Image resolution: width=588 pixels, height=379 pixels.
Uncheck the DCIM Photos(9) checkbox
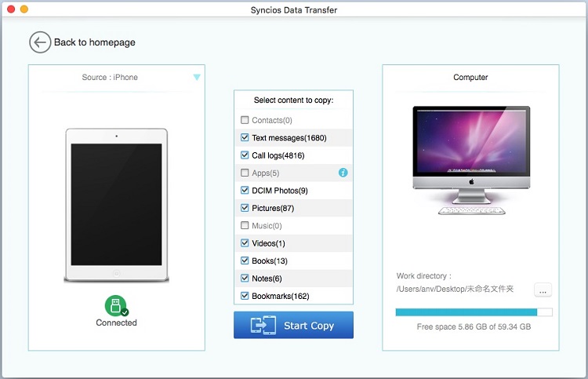pyautogui.click(x=245, y=190)
